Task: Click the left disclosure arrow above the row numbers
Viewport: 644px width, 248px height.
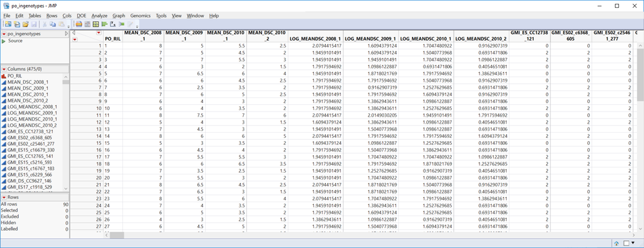Action: (73, 32)
